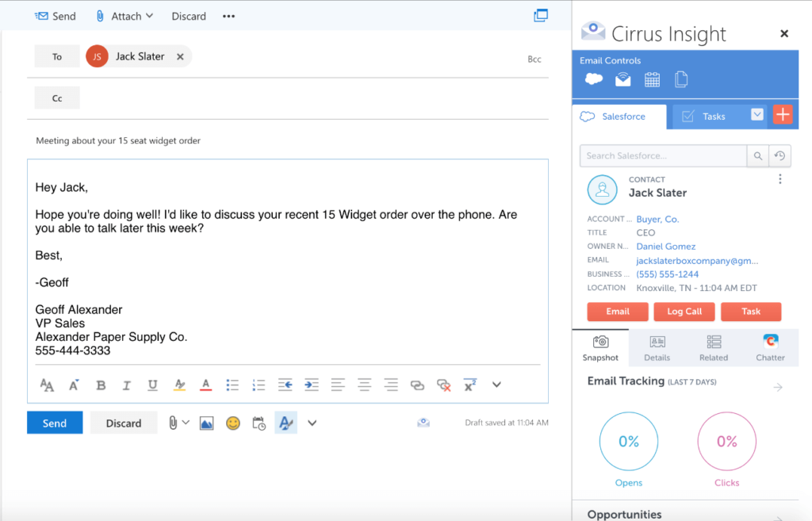Click the Log Call button
This screenshot has height=521, width=812.
click(x=684, y=312)
